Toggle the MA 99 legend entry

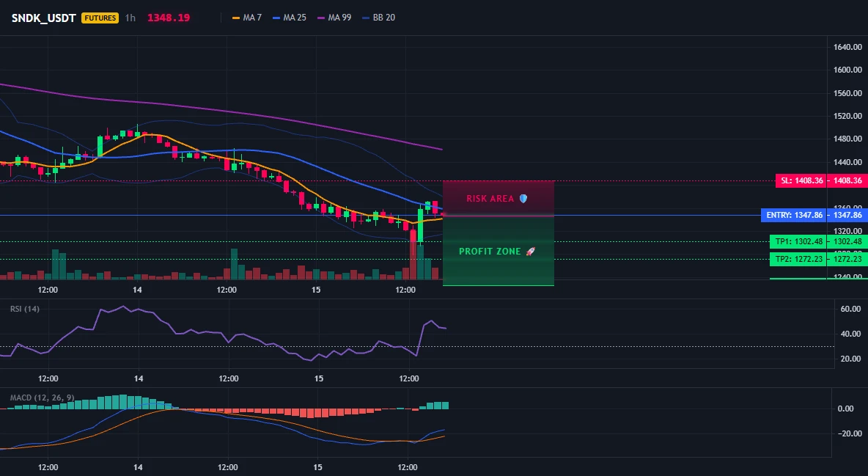tap(334, 18)
